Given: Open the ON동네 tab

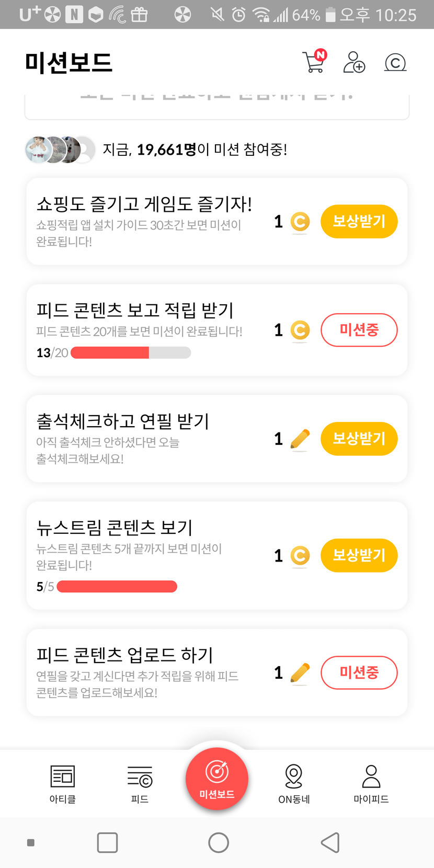Looking at the screenshot, I should (294, 783).
